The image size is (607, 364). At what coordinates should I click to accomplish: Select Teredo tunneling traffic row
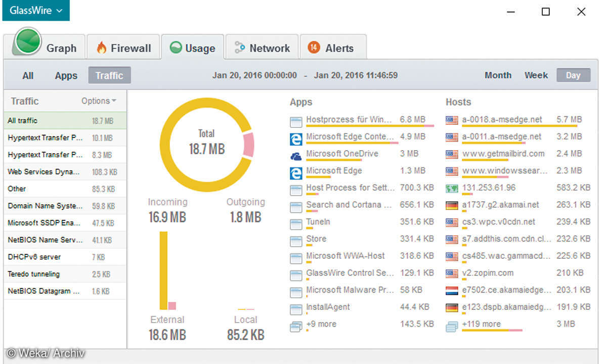(65, 274)
